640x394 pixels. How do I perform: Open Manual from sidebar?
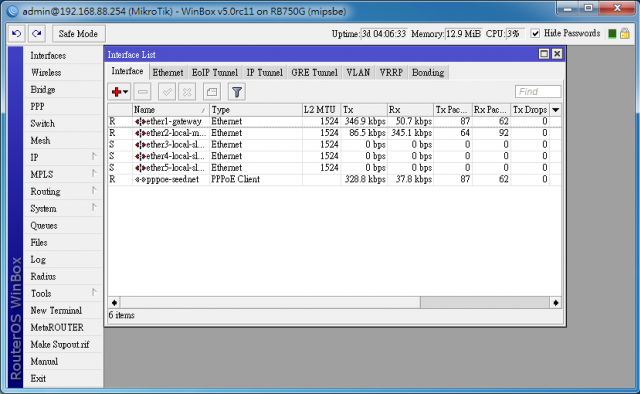click(x=63, y=362)
